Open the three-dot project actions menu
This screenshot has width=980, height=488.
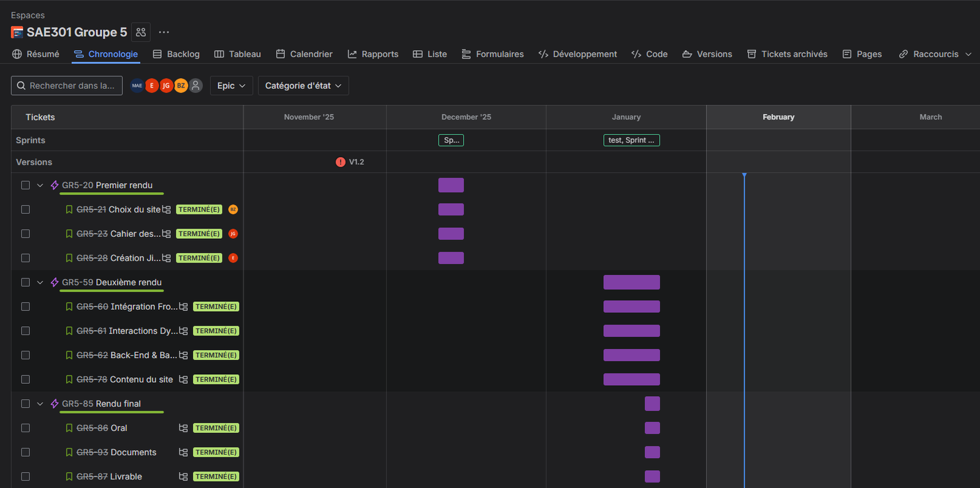click(164, 32)
